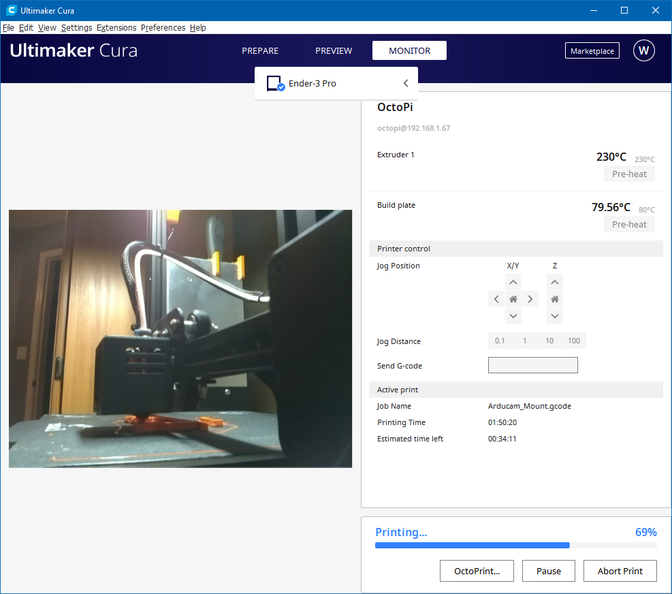
Task: Open the Extensions menu
Action: pyautogui.click(x=116, y=28)
